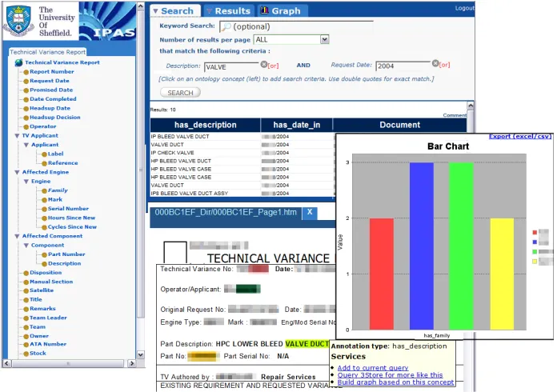Remove the Request Date 2004 criterion X icon
Image resolution: width=557 pixels, height=392 pixels.
[435, 63]
